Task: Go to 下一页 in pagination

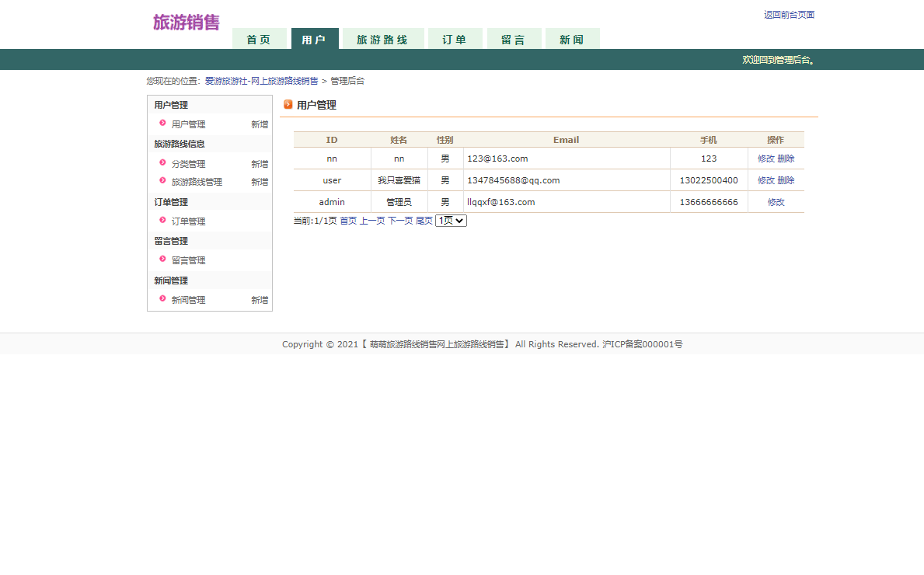Action: coord(400,221)
